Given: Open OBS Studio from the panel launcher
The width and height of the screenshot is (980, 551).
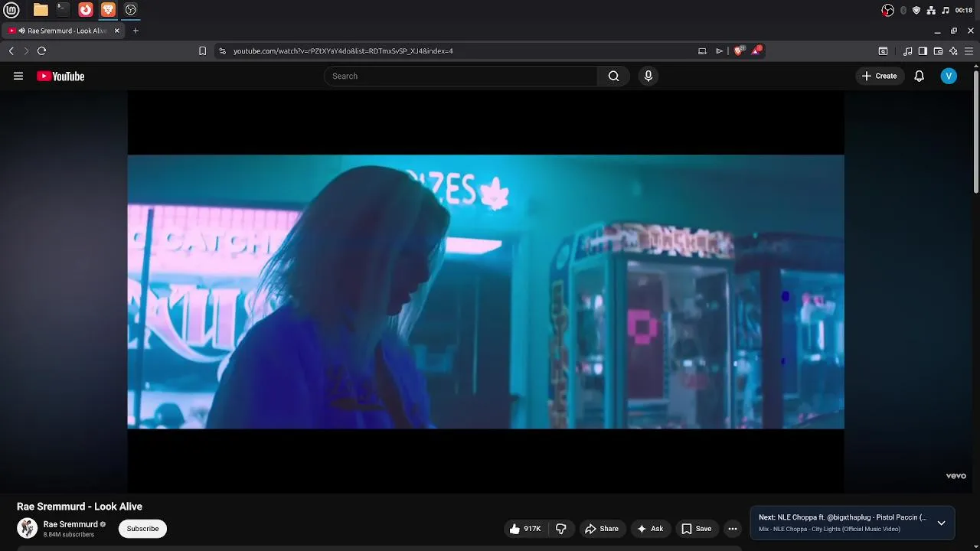Looking at the screenshot, I should click(x=131, y=10).
